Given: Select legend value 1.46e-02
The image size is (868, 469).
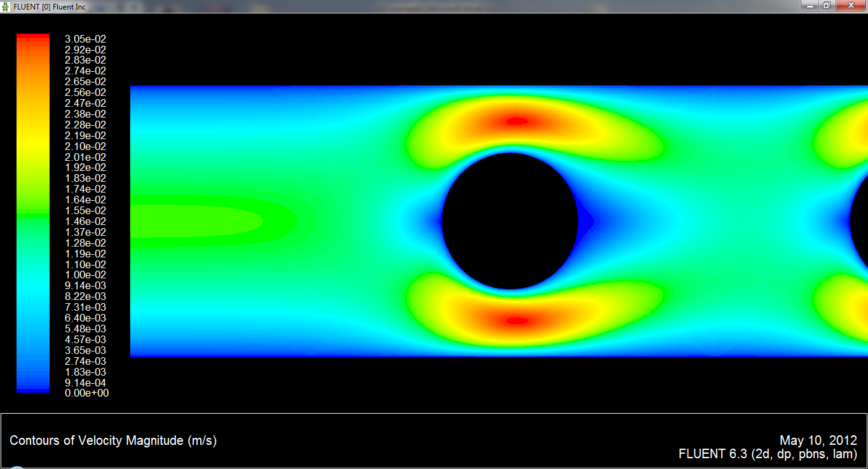Looking at the screenshot, I should pyautogui.click(x=86, y=222).
